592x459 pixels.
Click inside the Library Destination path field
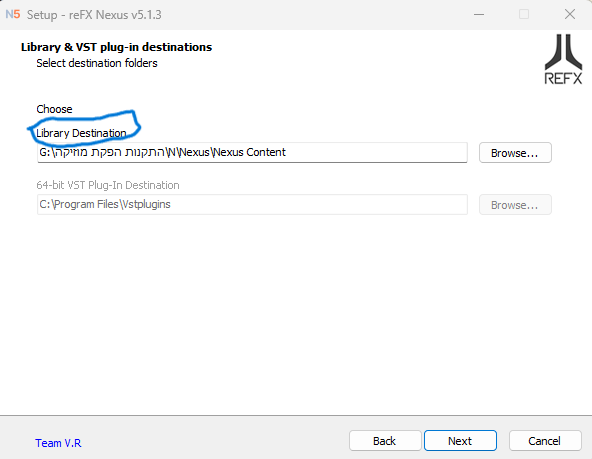coord(252,152)
